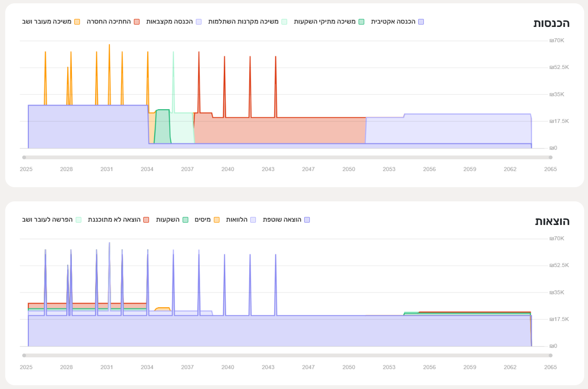Screen dimensions: 588x389
Task: Click the orange משיכה מעובר ושב swatch
Action: pyautogui.click(x=77, y=22)
